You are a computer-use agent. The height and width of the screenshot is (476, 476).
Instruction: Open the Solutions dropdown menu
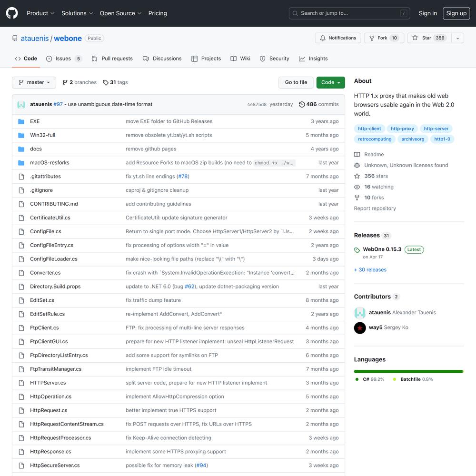[x=77, y=13]
